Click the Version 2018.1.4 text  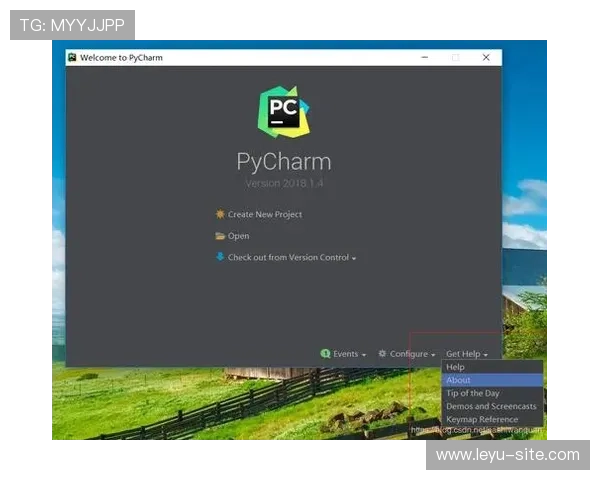click(x=284, y=183)
